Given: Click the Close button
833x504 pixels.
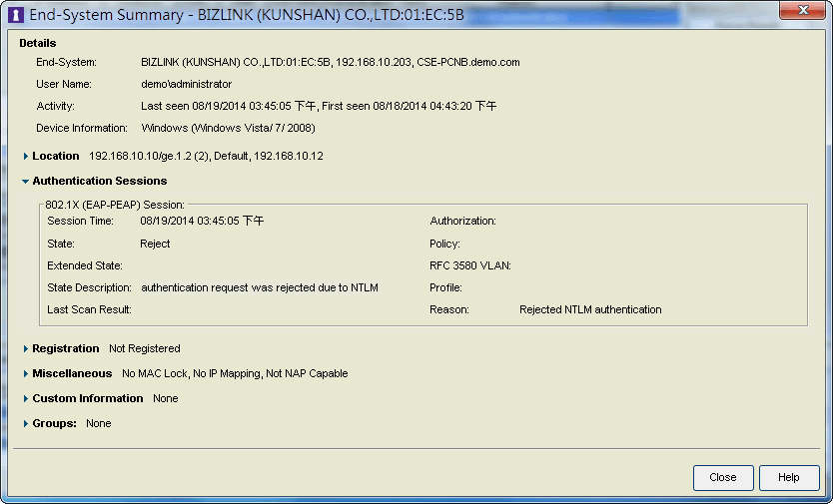Looking at the screenshot, I should click(723, 477).
